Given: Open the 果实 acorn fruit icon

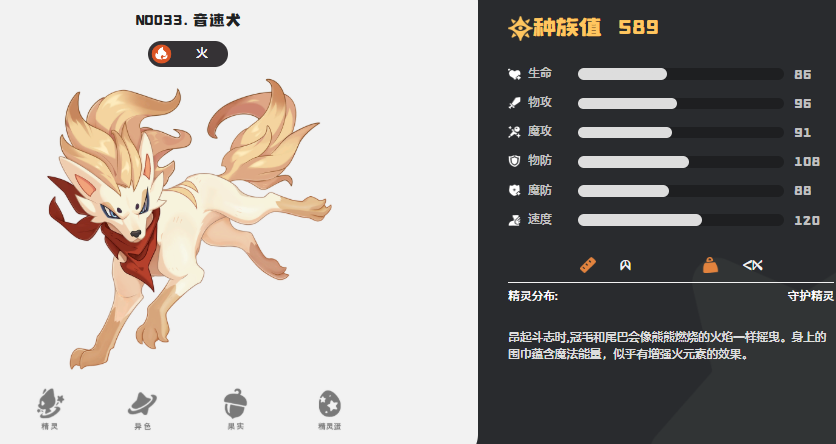Looking at the screenshot, I should pos(235,403).
